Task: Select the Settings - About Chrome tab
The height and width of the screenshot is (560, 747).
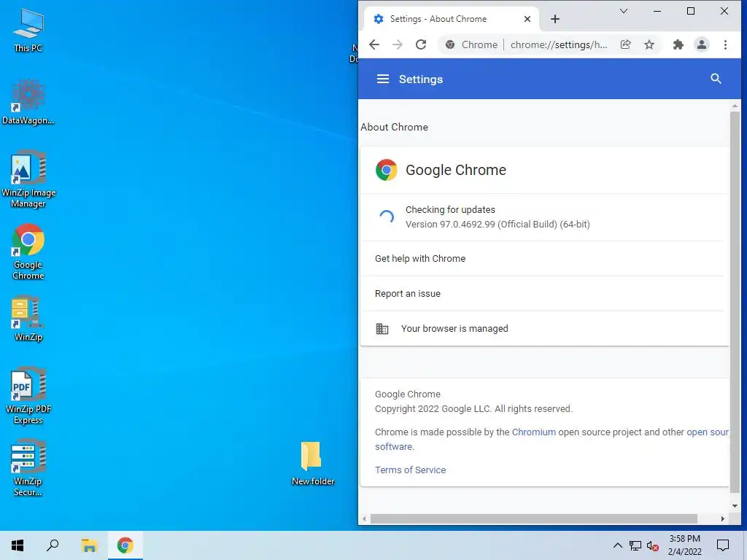Action: coord(452,19)
